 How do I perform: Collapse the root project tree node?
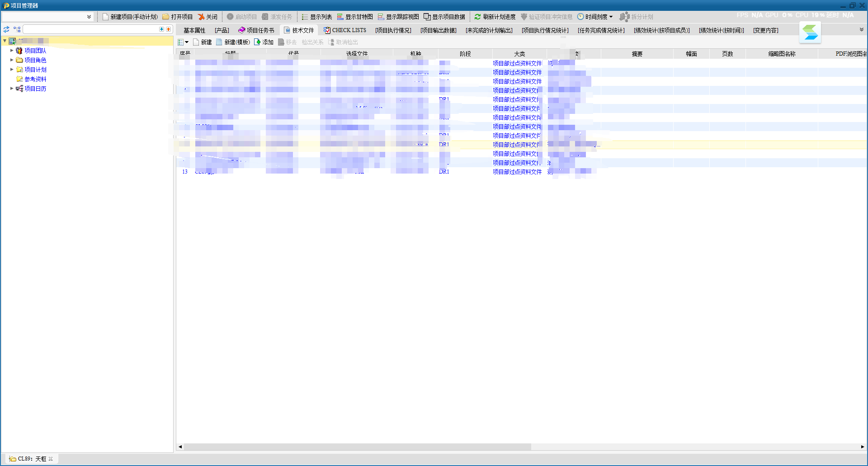coord(5,41)
